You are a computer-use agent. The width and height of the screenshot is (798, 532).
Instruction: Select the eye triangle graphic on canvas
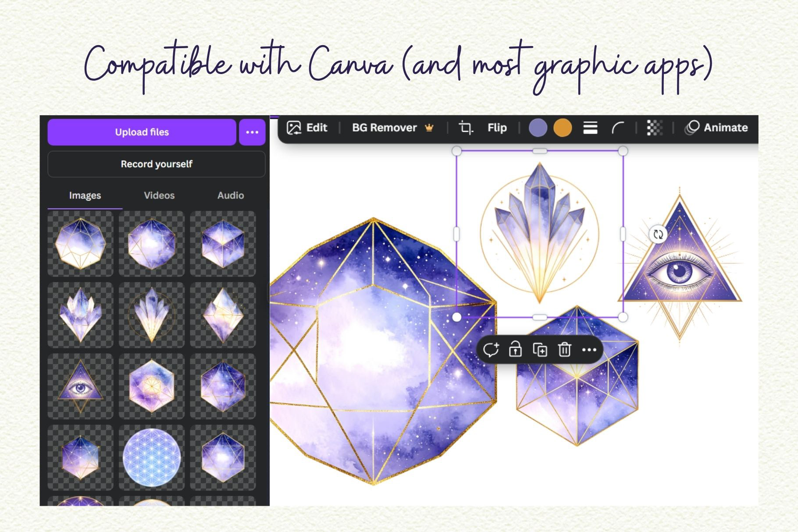(x=680, y=267)
